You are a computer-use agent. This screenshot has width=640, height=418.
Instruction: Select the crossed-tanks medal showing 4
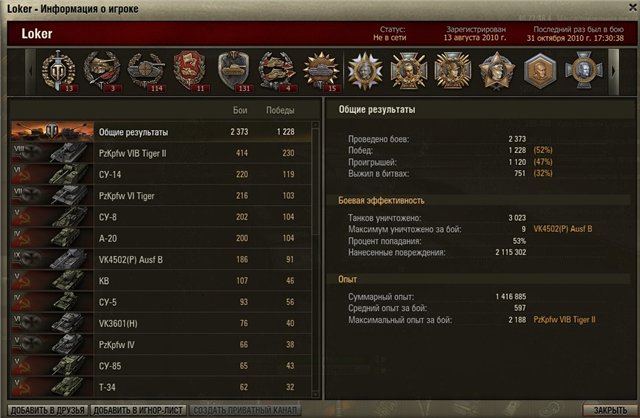point(278,71)
